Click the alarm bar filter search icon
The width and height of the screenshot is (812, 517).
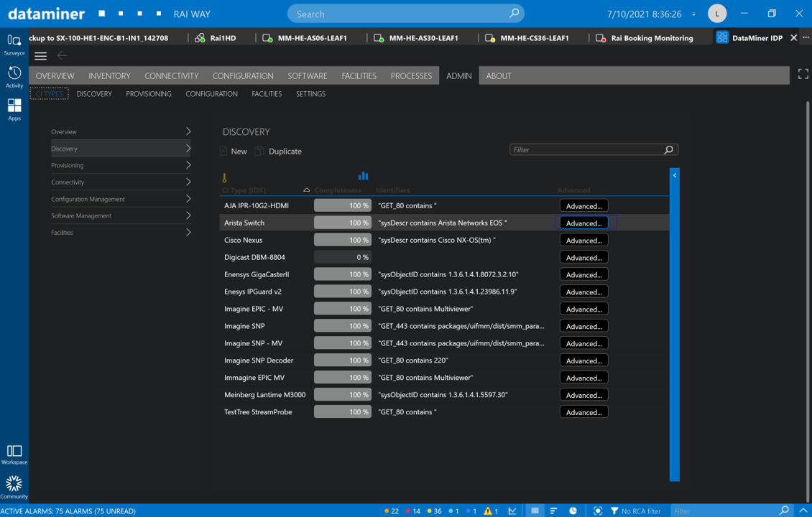pos(784,511)
